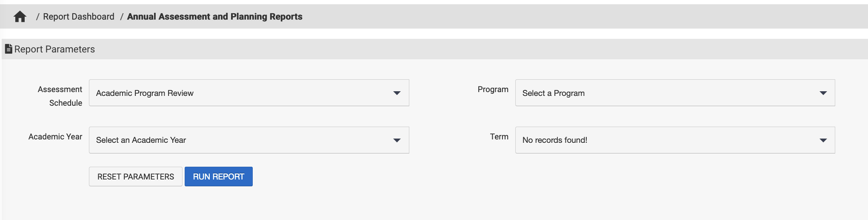Click the Term field label
Screen dimensions: 868x220
[x=499, y=137]
